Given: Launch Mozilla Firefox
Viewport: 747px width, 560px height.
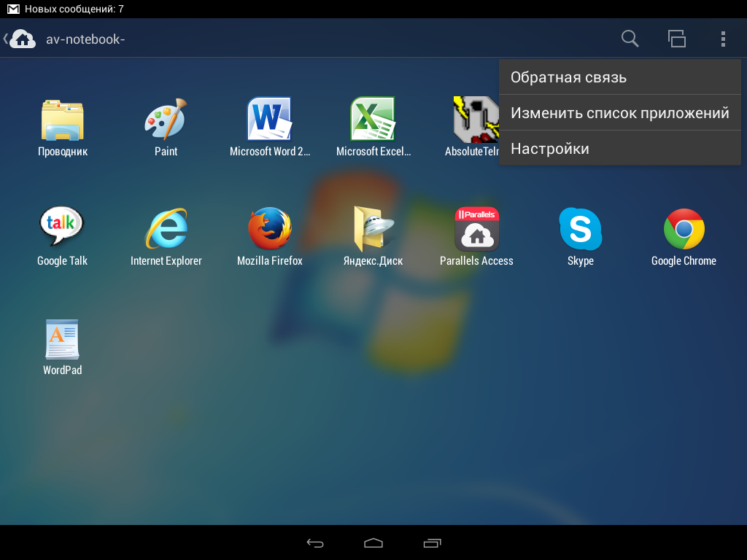Looking at the screenshot, I should click(x=270, y=228).
